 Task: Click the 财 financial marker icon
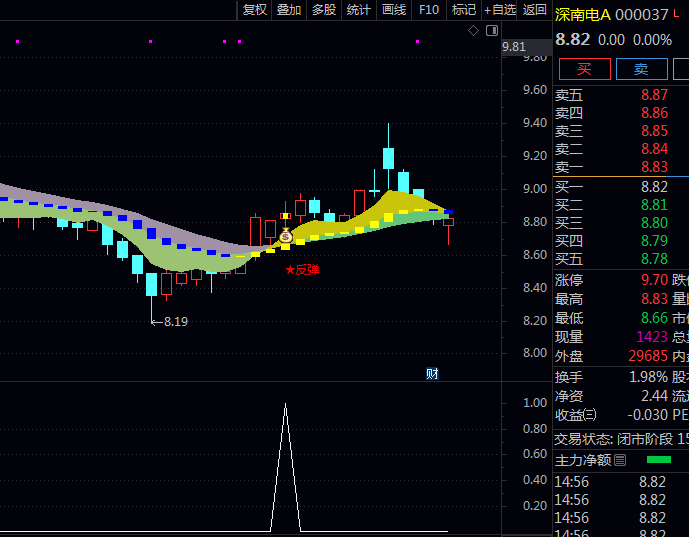[432, 374]
